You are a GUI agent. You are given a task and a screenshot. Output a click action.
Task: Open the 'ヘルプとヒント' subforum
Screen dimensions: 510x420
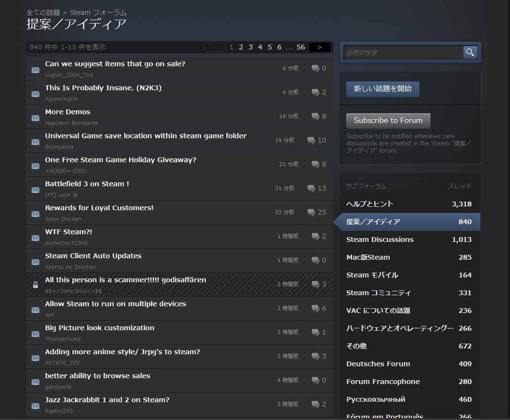point(369,204)
